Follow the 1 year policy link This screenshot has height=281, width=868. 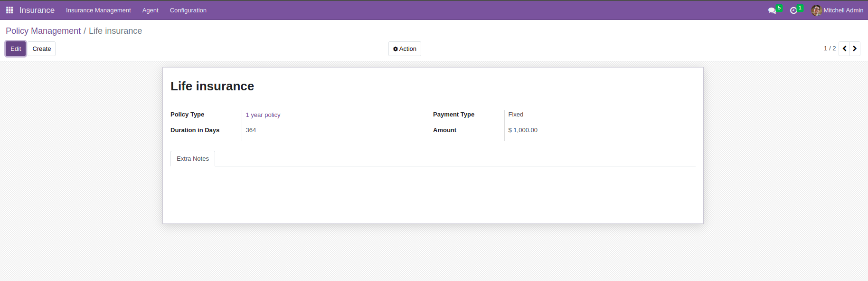263,115
